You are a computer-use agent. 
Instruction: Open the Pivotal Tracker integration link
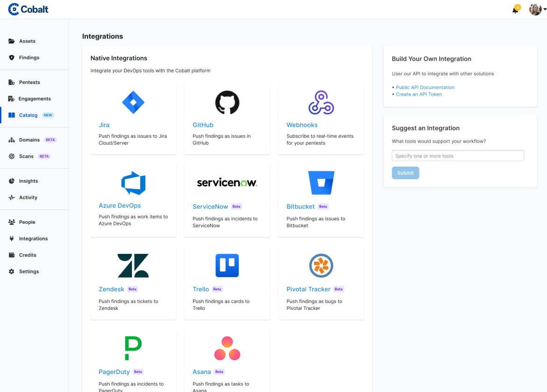[x=309, y=289]
